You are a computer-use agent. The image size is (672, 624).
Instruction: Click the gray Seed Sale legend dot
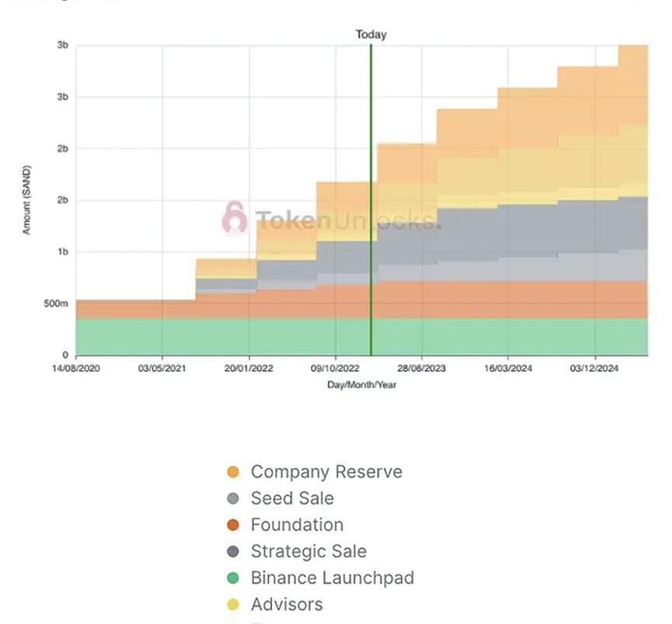pyautogui.click(x=233, y=498)
